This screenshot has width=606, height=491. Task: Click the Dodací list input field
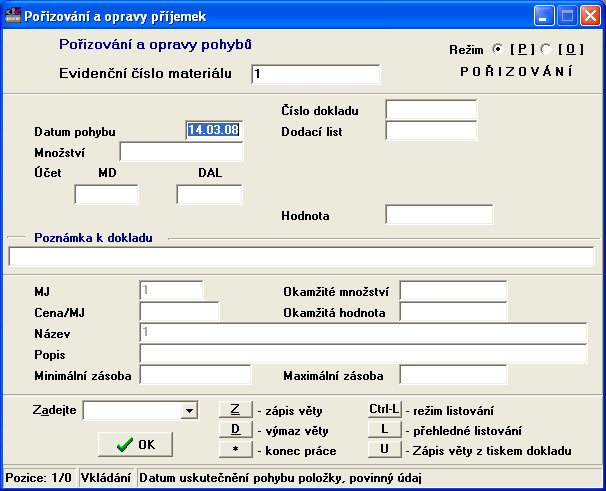pyautogui.click(x=431, y=131)
